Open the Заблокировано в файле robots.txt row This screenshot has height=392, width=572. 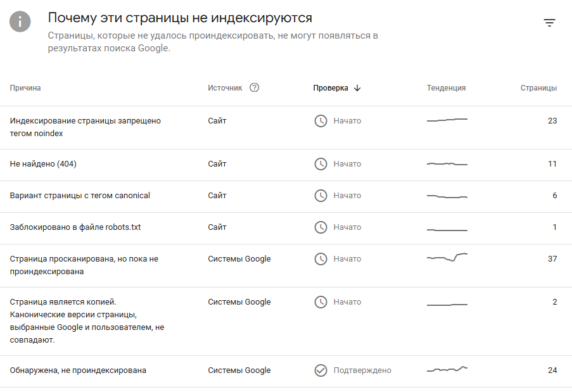[286, 228]
